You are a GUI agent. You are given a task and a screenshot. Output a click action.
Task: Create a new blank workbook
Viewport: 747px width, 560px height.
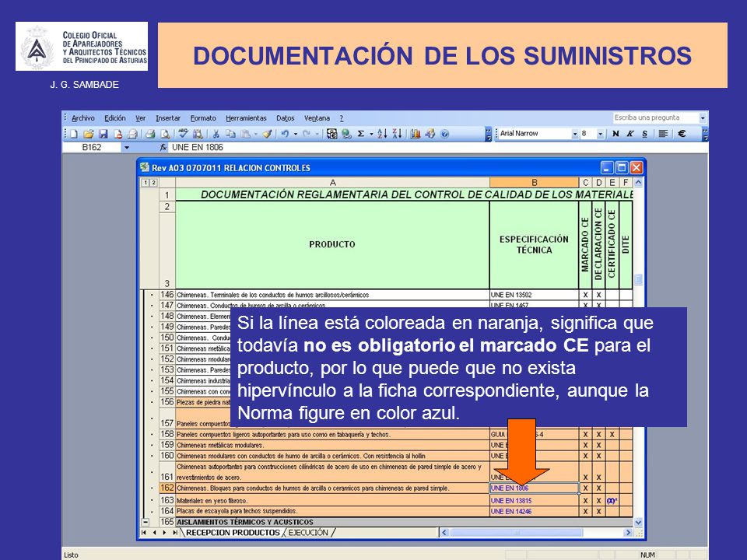pyautogui.click(x=74, y=134)
